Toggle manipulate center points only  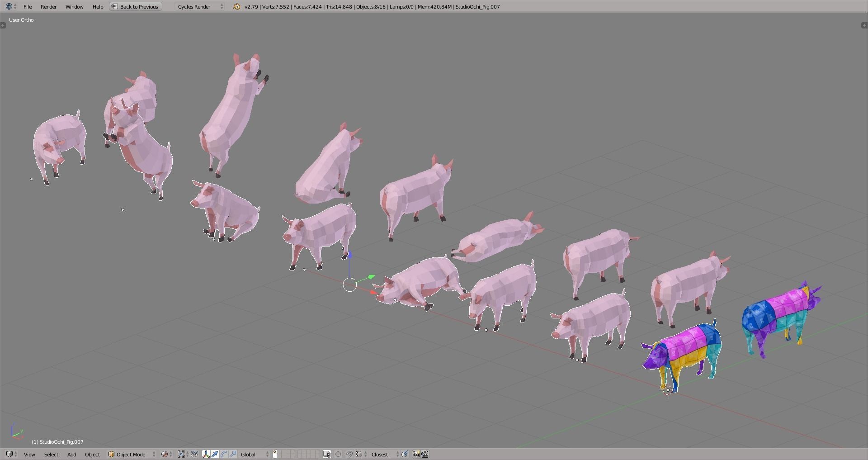[x=194, y=454]
